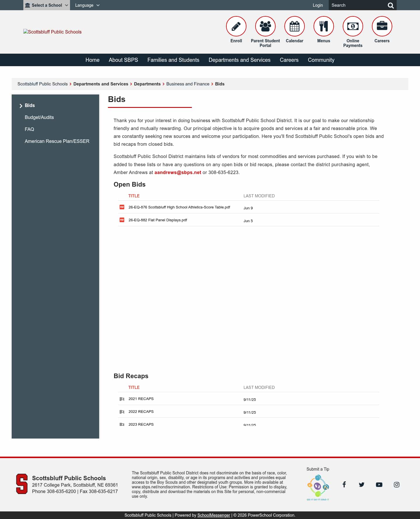The image size is (420, 519).
Task: Open the Calendar icon
Action: 294,26
